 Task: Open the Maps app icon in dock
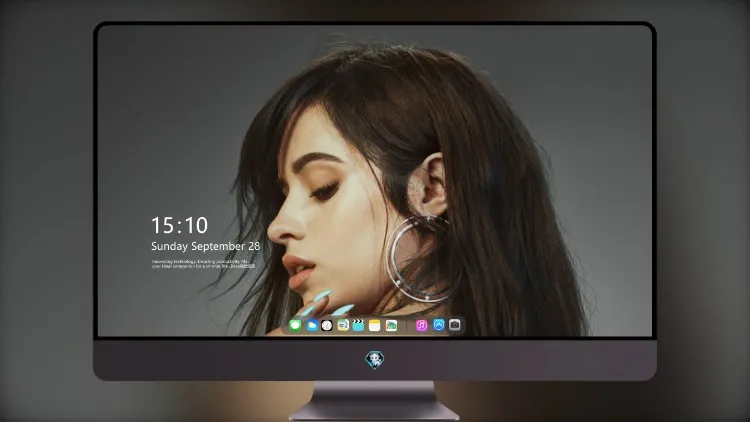(342, 326)
